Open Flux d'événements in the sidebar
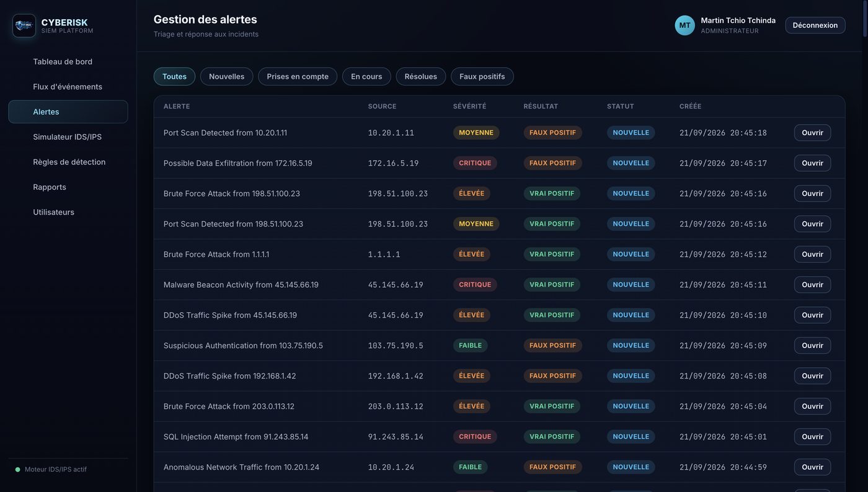Screen dimensions: 868x492 68,87
